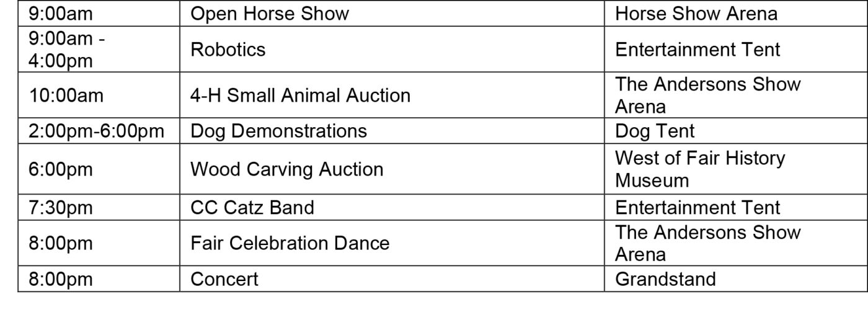Select the Grandstand location cell

(665, 279)
